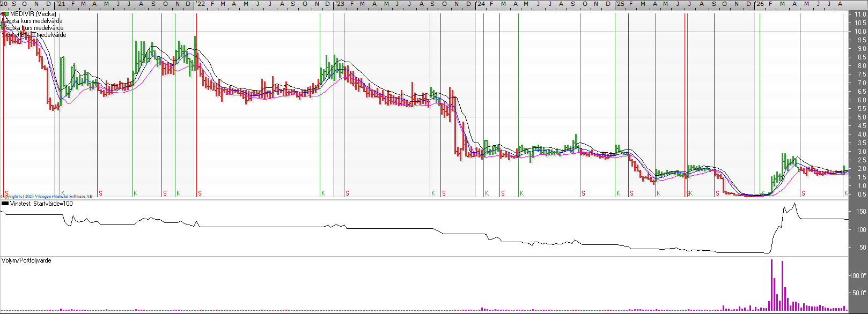This screenshot has width=868, height=314.
Task: Click the '26 year label on timeline
Action: pyautogui.click(x=760, y=4)
